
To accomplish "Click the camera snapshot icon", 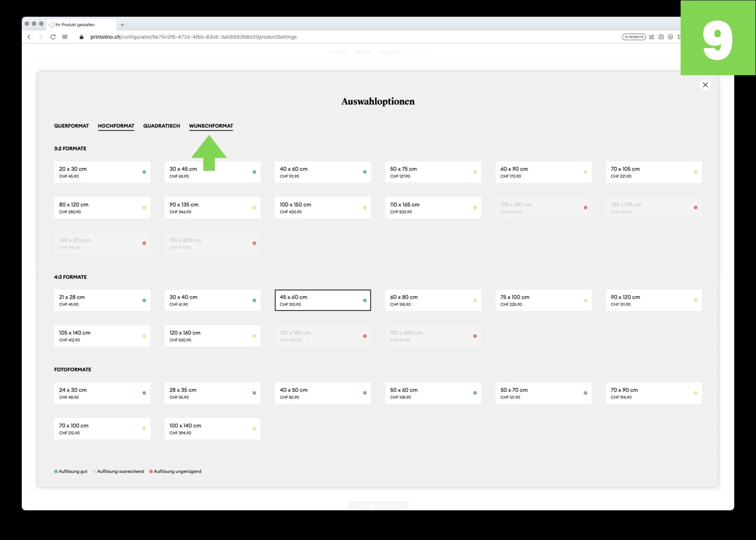I will pyautogui.click(x=661, y=37).
